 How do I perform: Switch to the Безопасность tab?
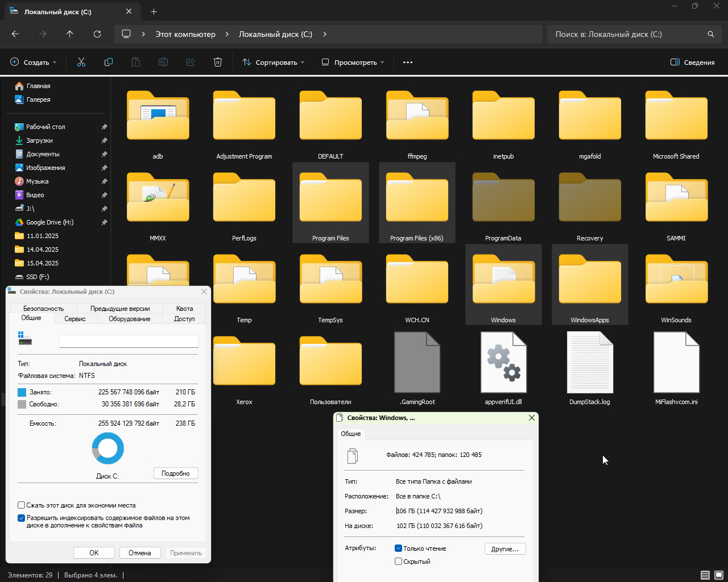point(43,309)
